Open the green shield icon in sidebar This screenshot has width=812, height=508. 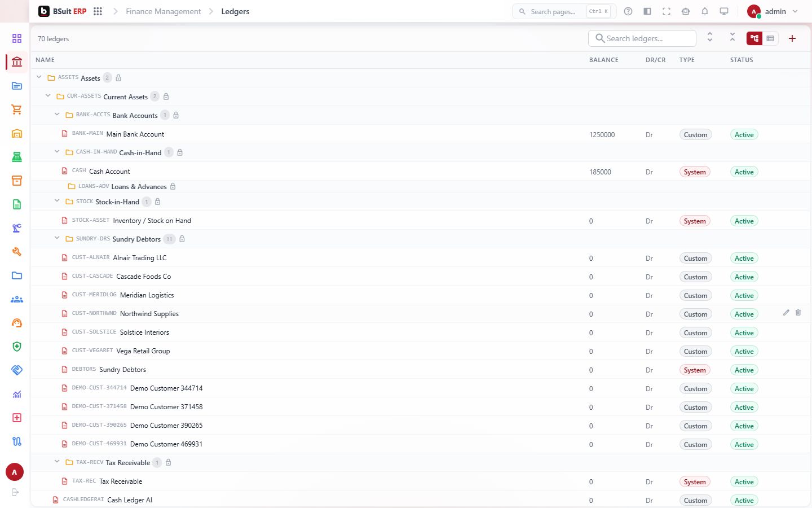click(17, 347)
